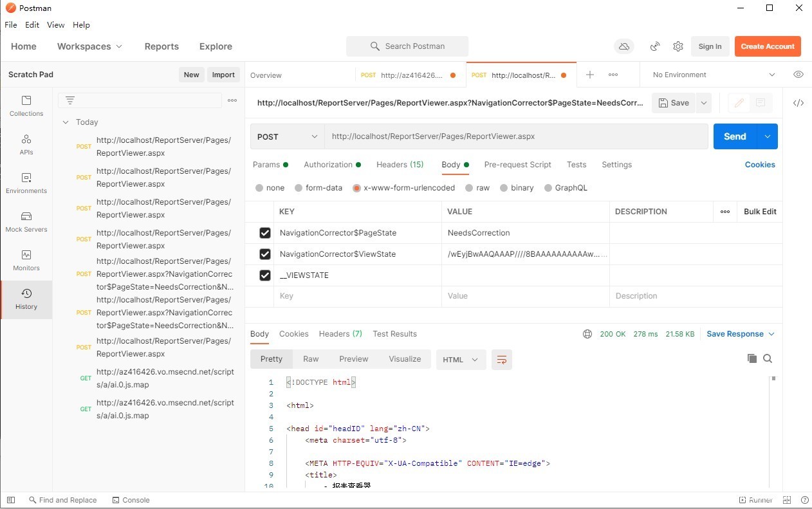The height and width of the screenshot is (509, 812).
Task: Open the Collections sidebar panel
Action: point(26,106)
